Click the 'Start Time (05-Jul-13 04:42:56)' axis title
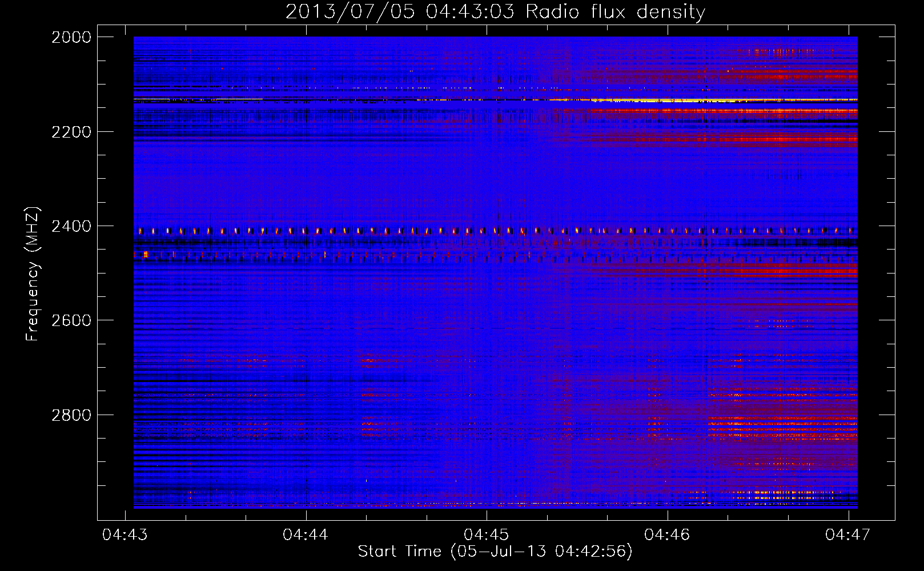This screenshot has width=924, height=571. point(495,552)
